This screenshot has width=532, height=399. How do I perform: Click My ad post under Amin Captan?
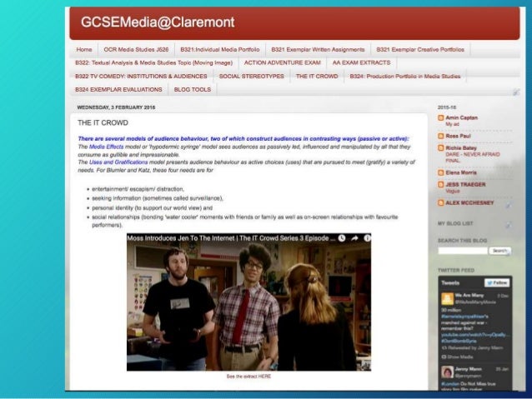click(452, 124)
